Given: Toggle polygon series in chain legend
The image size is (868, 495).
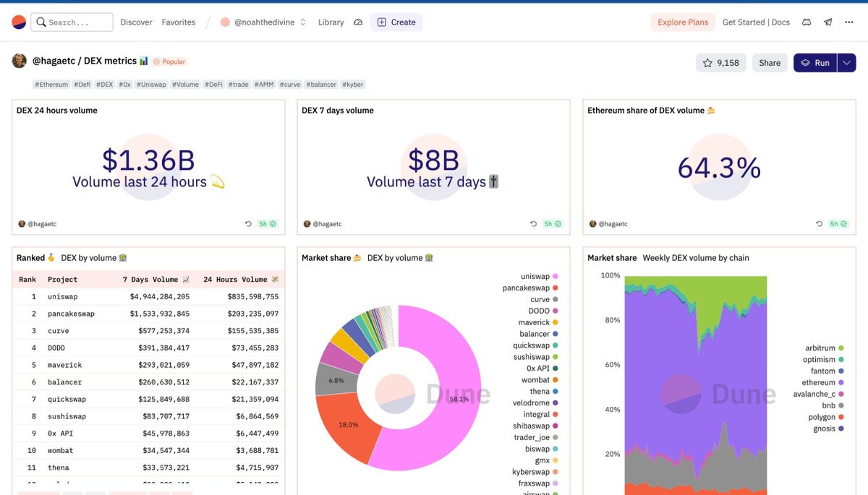Looking at the screenshot, I should click(x=826, y=418).
